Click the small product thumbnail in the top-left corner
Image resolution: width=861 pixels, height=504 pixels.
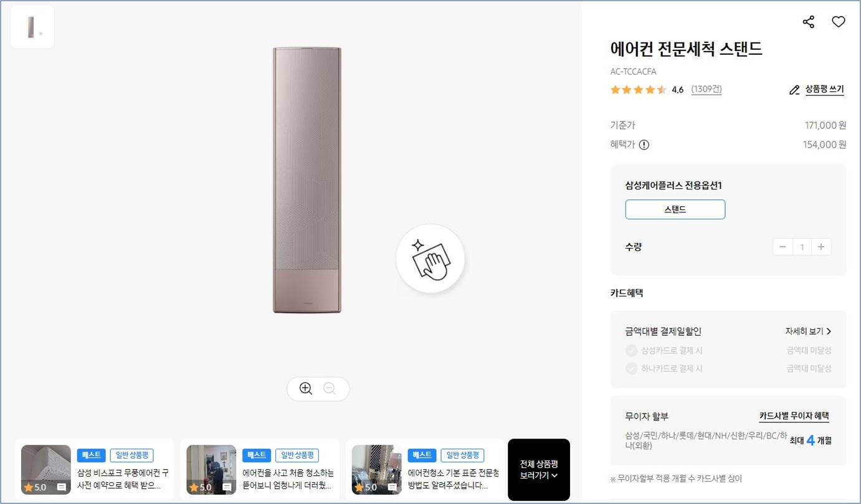[x=32, y=26]
